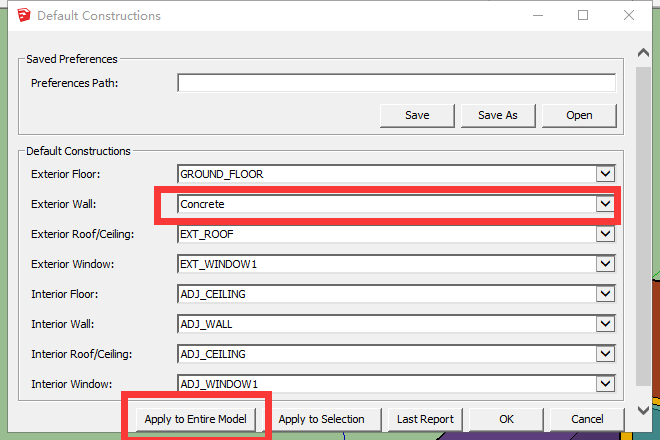This screenshot has width=660, height=440.
Task: Open the Exterior Wall construction dropdown
Action: coord(603,204)
